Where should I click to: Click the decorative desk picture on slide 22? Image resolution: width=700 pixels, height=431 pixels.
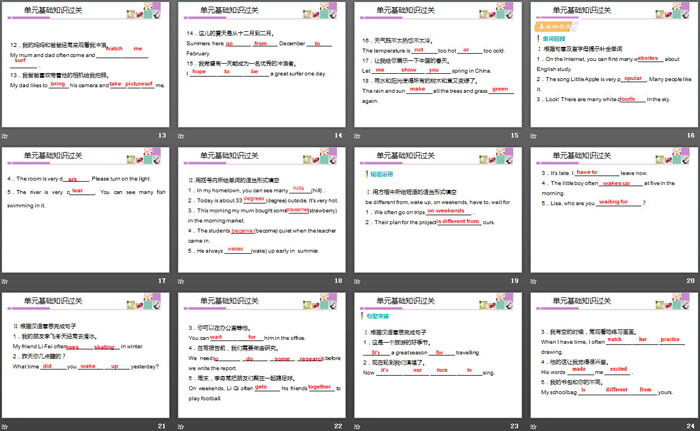(x=317, y=308)
